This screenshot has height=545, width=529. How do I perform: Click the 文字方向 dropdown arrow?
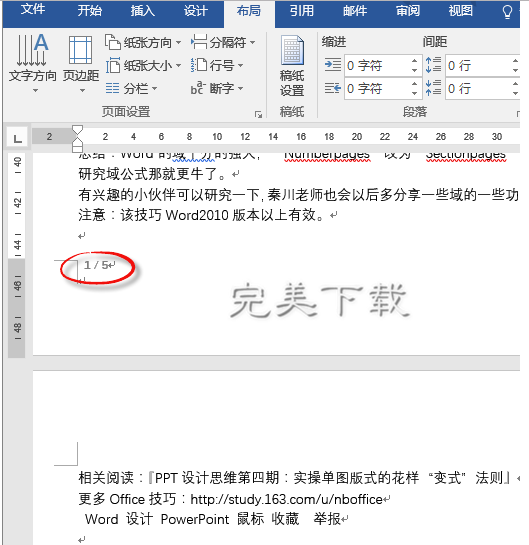pyautogui.click(x=35, y=91)
